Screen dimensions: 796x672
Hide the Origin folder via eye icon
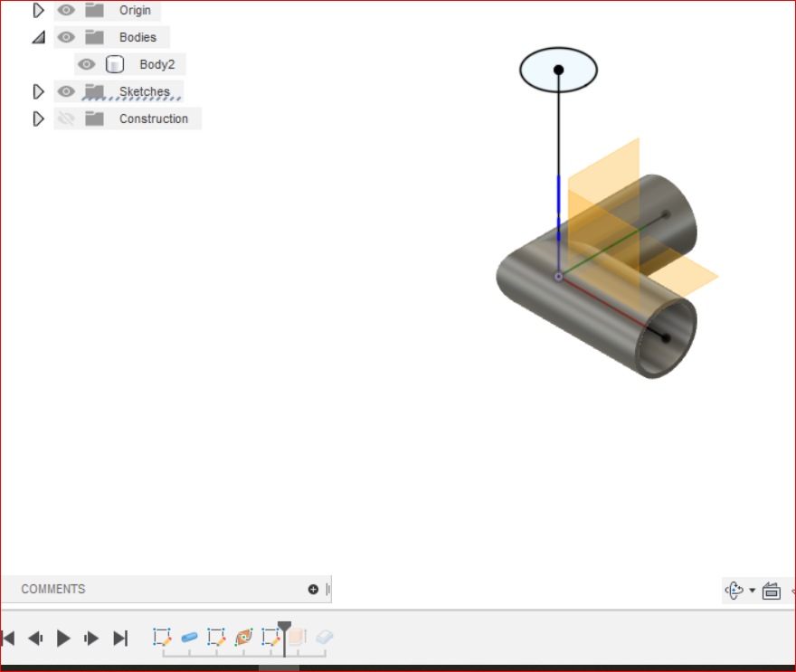(66, 10)
